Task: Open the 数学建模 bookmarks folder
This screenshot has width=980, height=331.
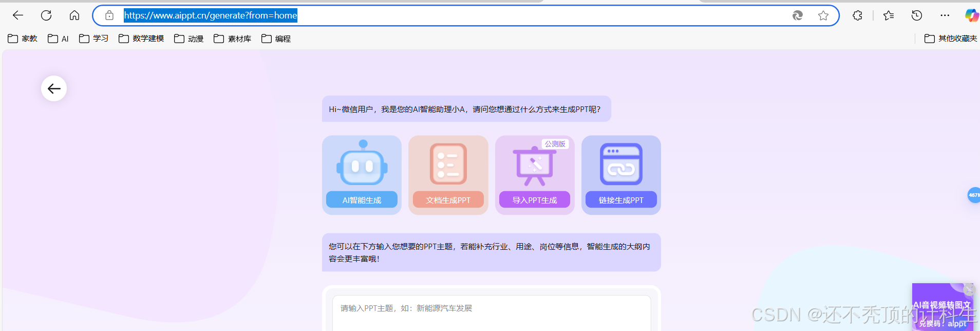Action: click(x=141, y=39)
